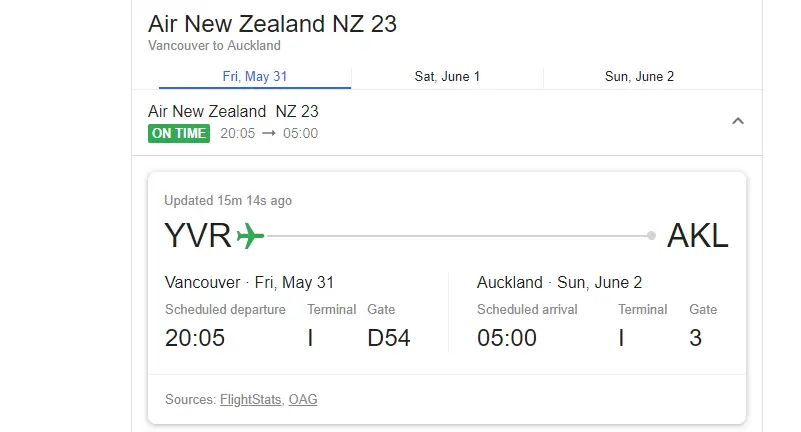This screenshot has height=432, width=801.
Task: Click the AKL airport code
Action: point(698,236)
